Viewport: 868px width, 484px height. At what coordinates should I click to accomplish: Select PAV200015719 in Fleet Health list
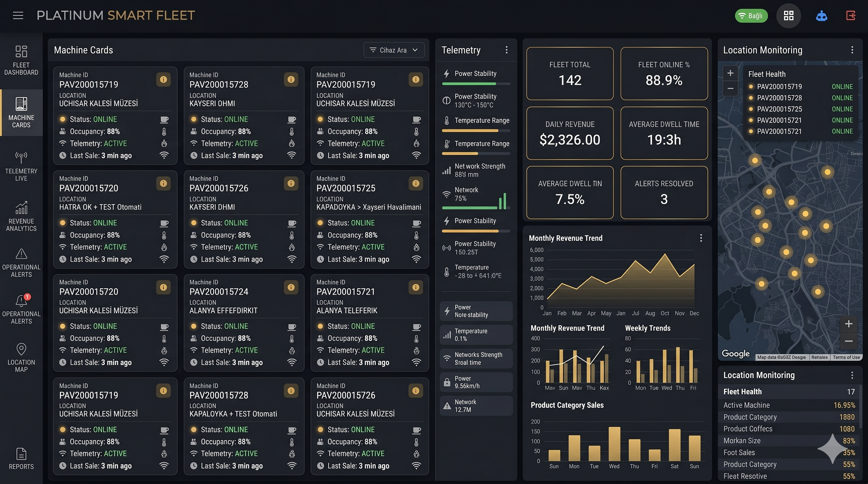[x=801, y=87]
